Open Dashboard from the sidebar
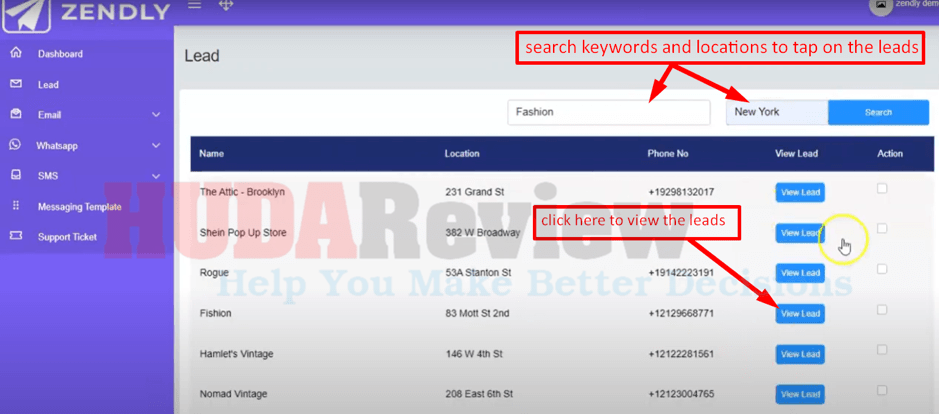Viewport: 939px width, 414px height. coord(60,54)
